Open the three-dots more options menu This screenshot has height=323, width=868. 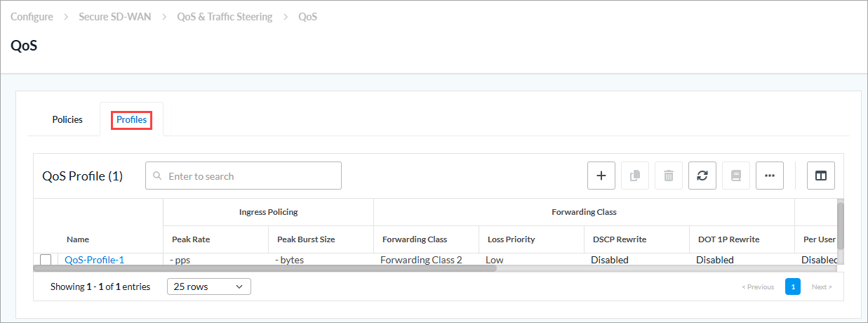tap(769, 176)
